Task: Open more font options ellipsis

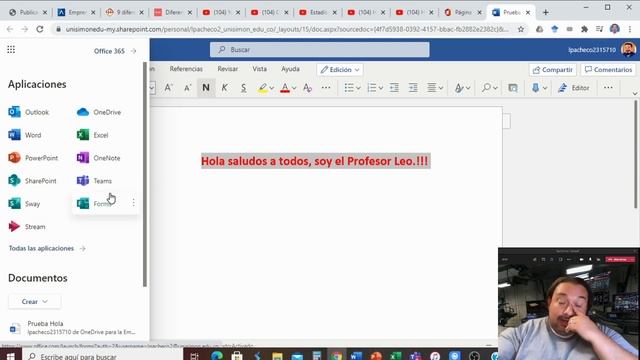Action: pyautogui.click(x=326, y=88)
